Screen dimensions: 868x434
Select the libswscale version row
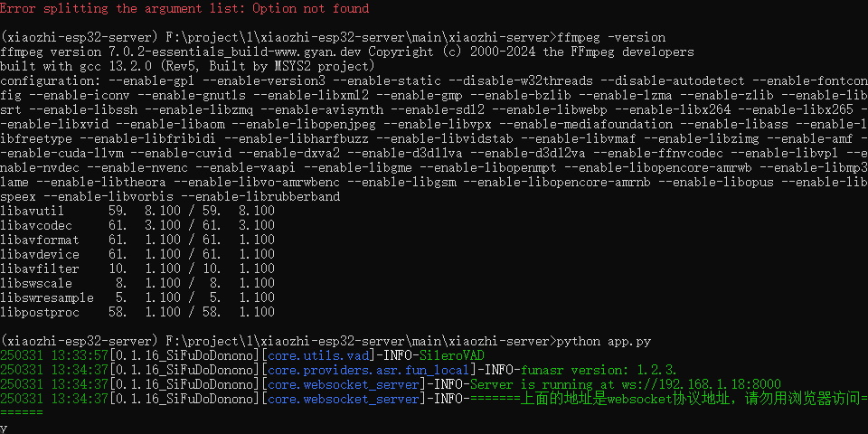click(x=137, y=283)
